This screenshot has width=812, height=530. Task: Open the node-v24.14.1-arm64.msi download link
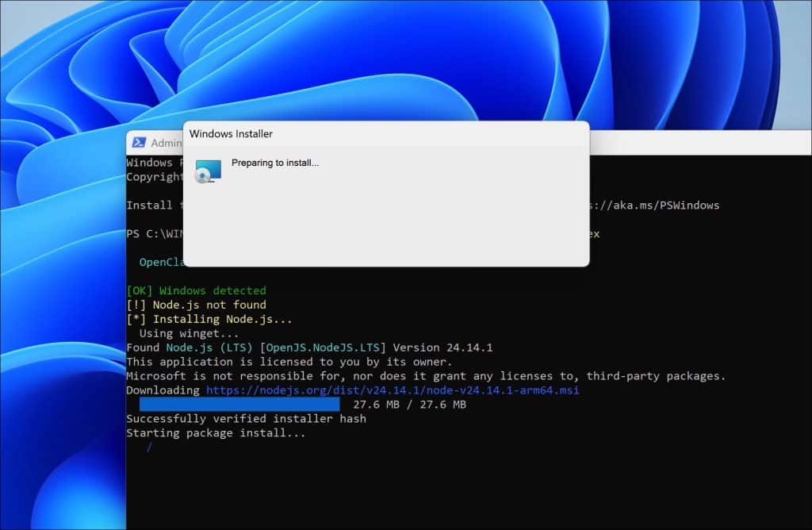[396, 390]
